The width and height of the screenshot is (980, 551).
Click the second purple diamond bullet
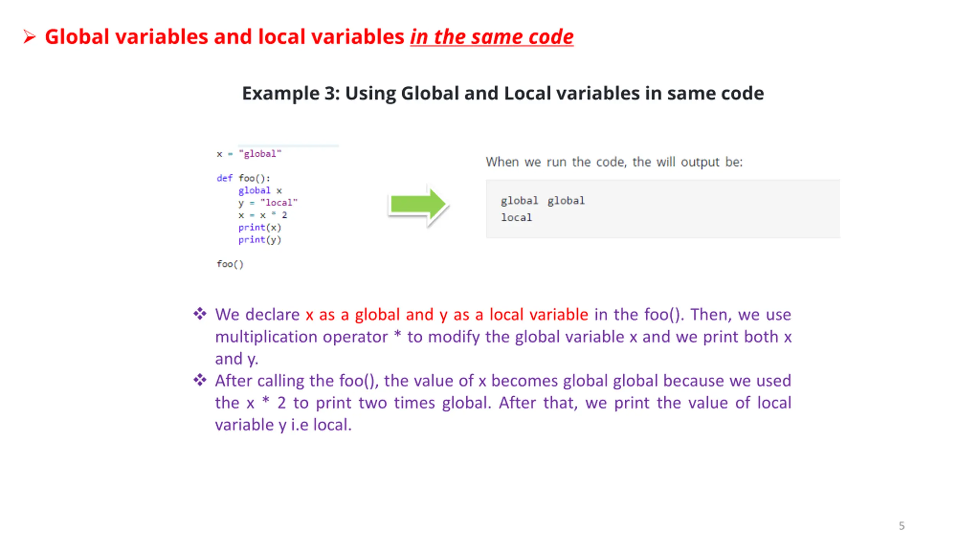point(199,380)
